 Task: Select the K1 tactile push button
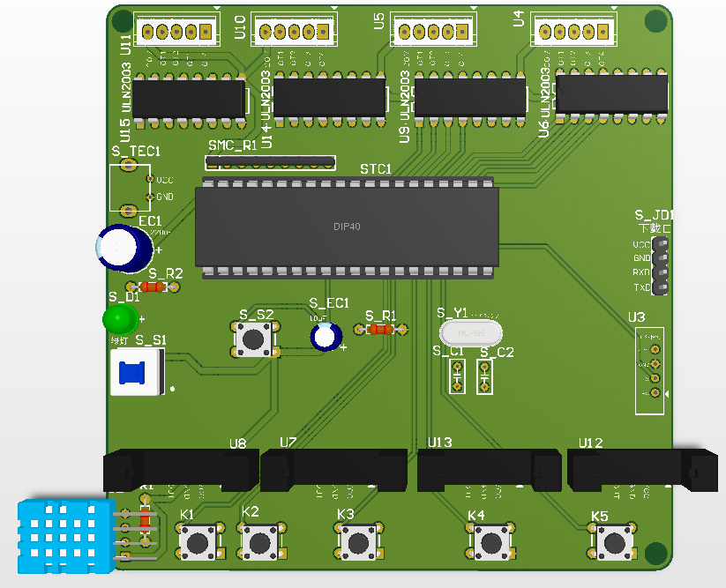(199, 541)
